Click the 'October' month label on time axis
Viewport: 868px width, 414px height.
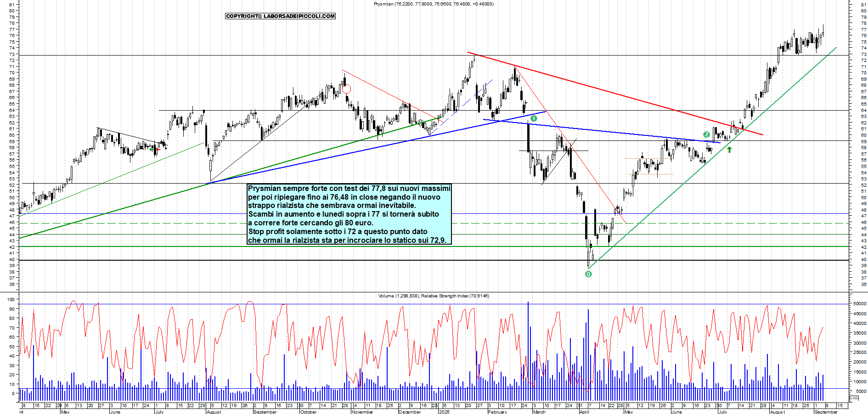pyautogui.click(x=308, y=412)
